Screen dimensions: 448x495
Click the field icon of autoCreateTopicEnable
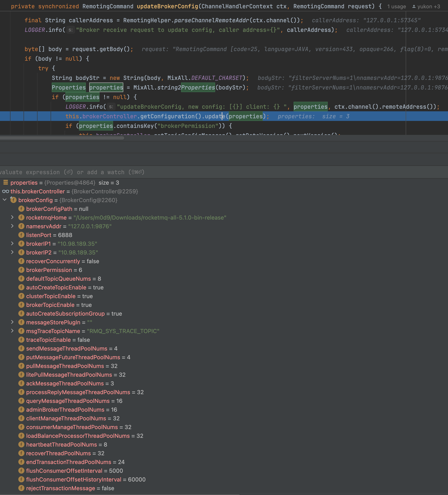[x=21, y=287]
